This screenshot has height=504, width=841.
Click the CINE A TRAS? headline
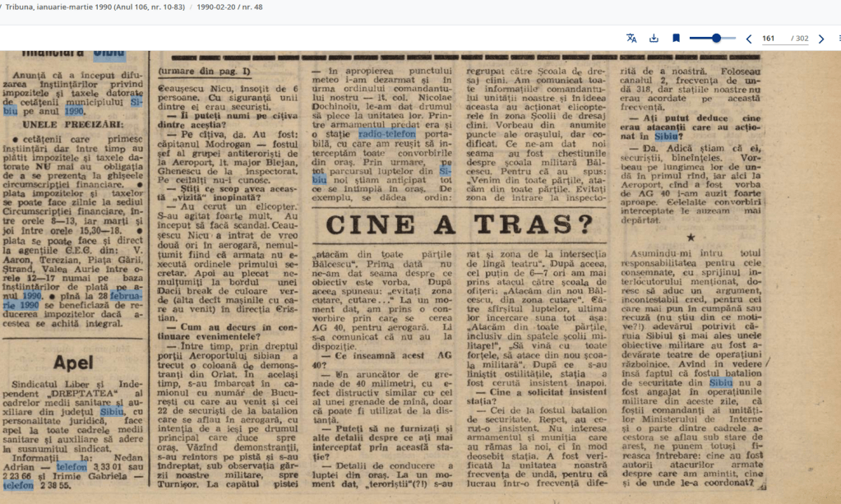click(461, 225)
